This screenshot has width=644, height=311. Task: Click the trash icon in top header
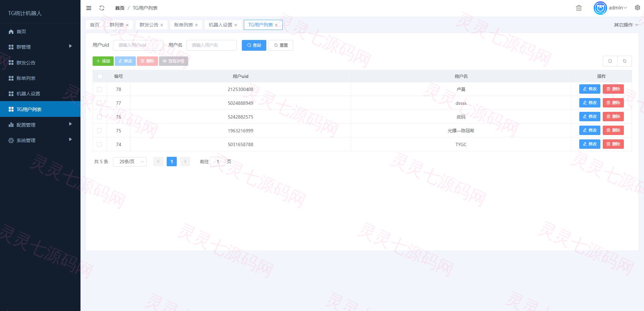pyautogui.click(x=579, y=8)
